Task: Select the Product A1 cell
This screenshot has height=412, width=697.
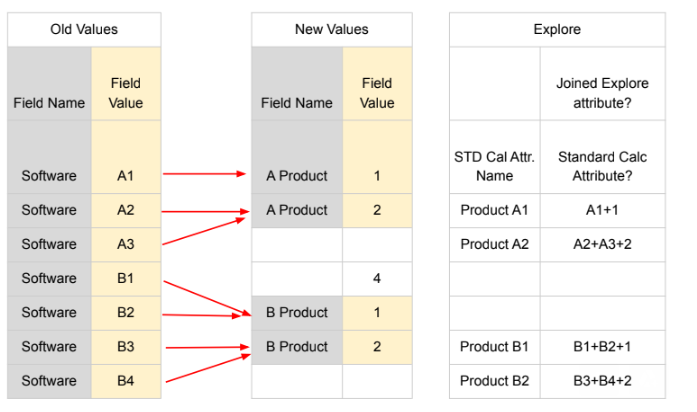Action: [494, 210]
